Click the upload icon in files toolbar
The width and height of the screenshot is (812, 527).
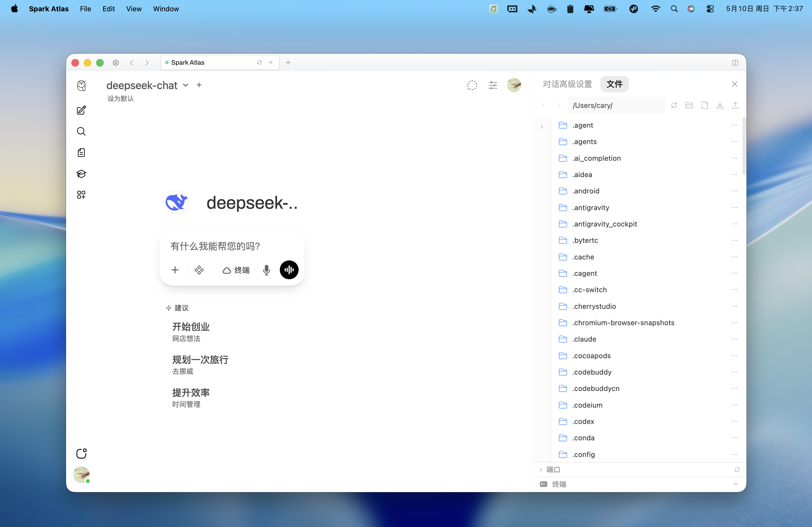click(x=735, y=105)
